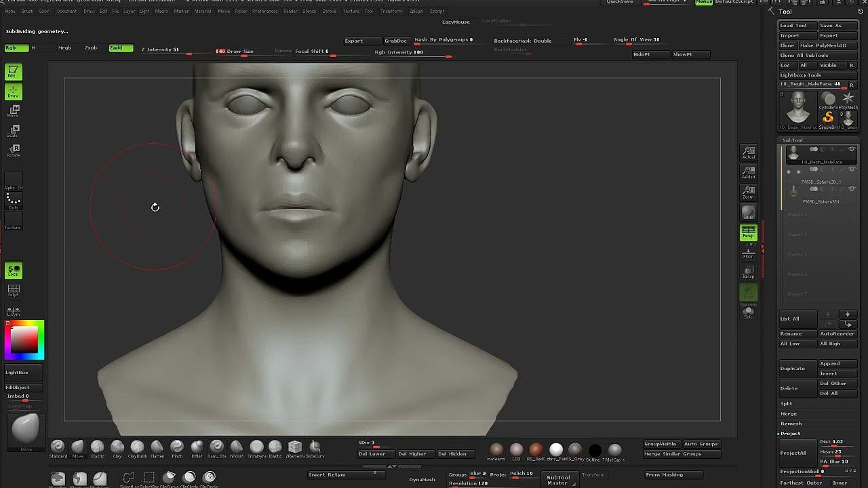This screenshot has width=868, height=488.
Task: Choose the ZRemesher icon in brush row
Action: pyautogui.click(x=294, y=447)
